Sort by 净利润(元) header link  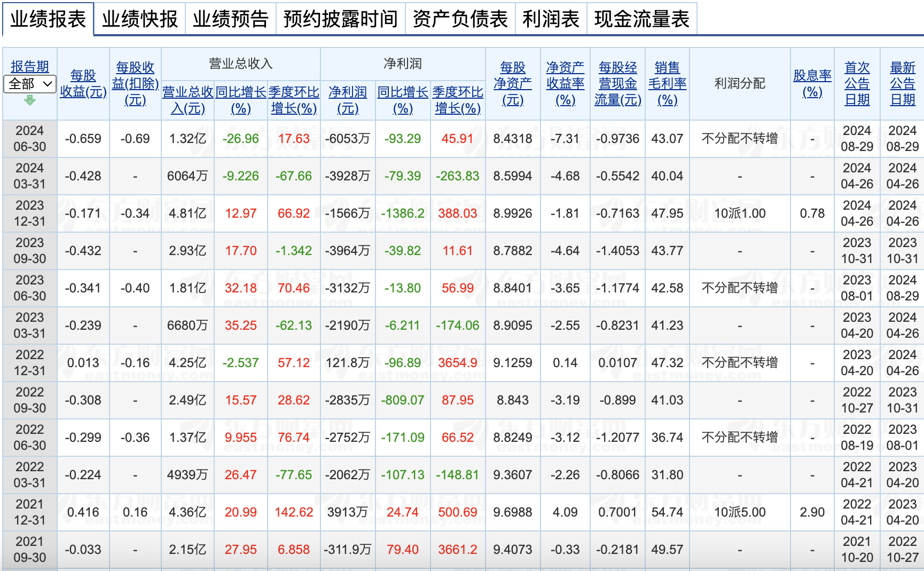click(348, 100)
